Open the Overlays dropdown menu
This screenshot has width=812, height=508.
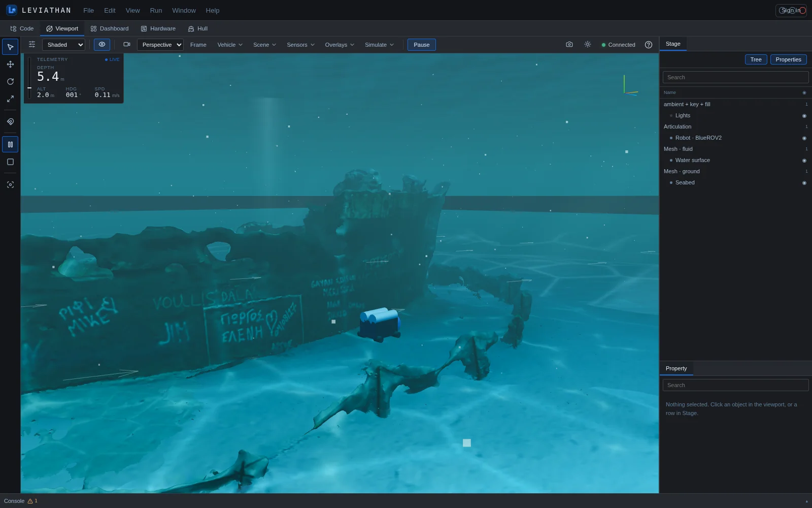click(x=340, y=45)
